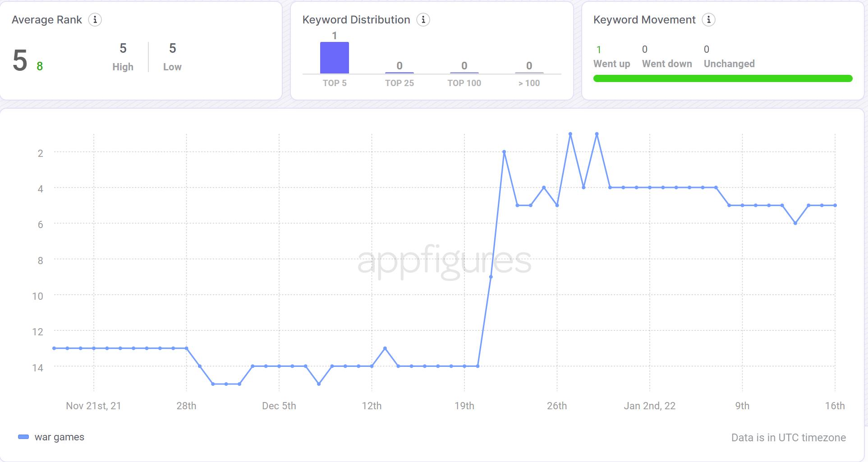
Task: Select the TOP 100 distribution label
Action: [x=464, y=83]
